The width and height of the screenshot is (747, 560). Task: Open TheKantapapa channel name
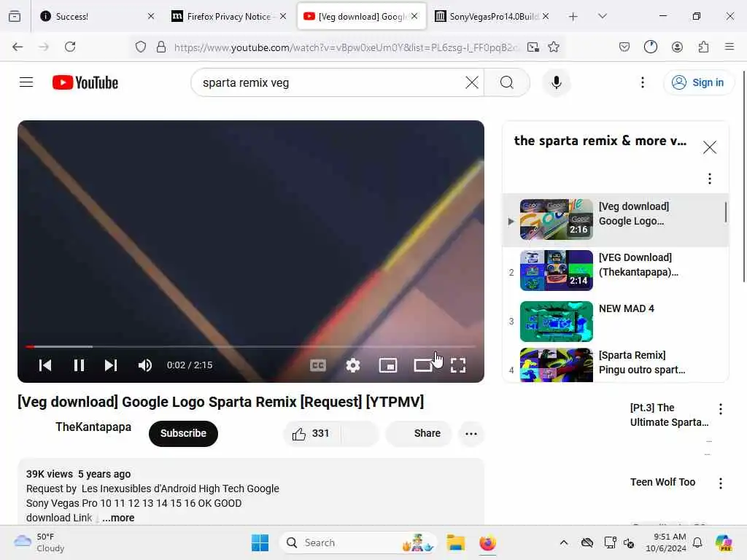(93, 427)
